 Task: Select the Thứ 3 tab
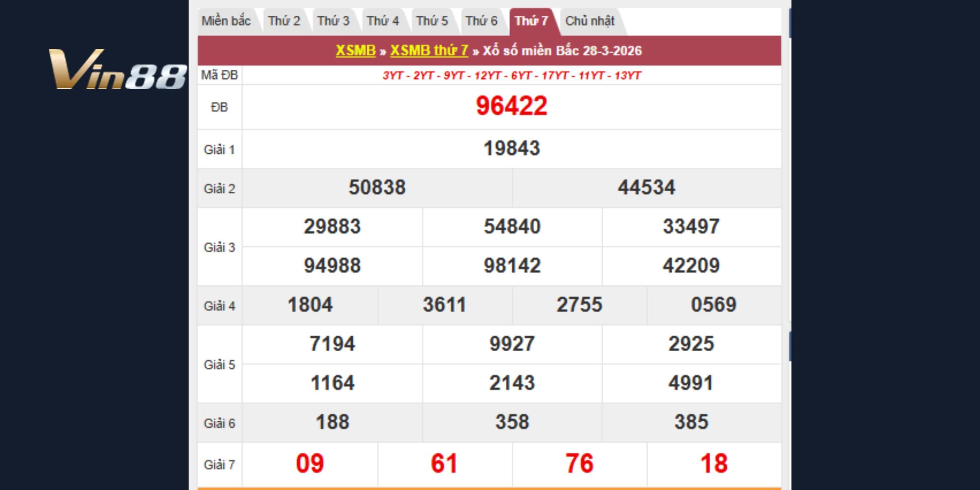pyautogui.click(x=333, y=21)
